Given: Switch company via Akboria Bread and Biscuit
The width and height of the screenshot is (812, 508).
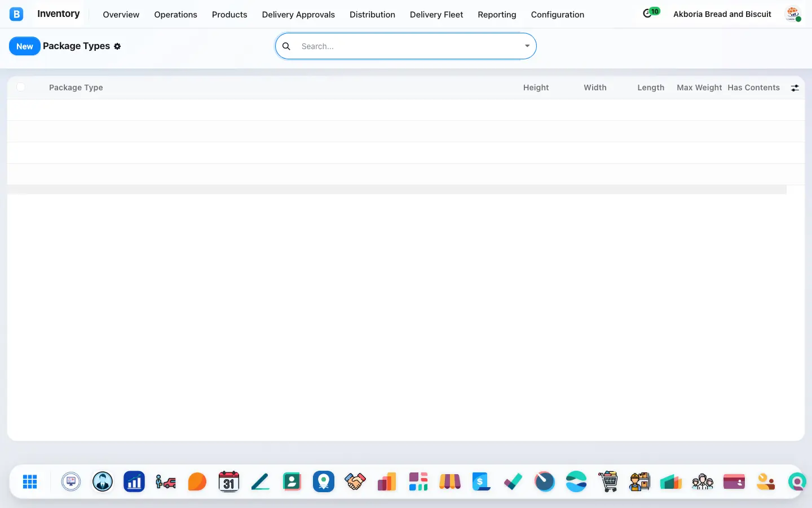Looking at the screenshot, I should pos(722,14).
